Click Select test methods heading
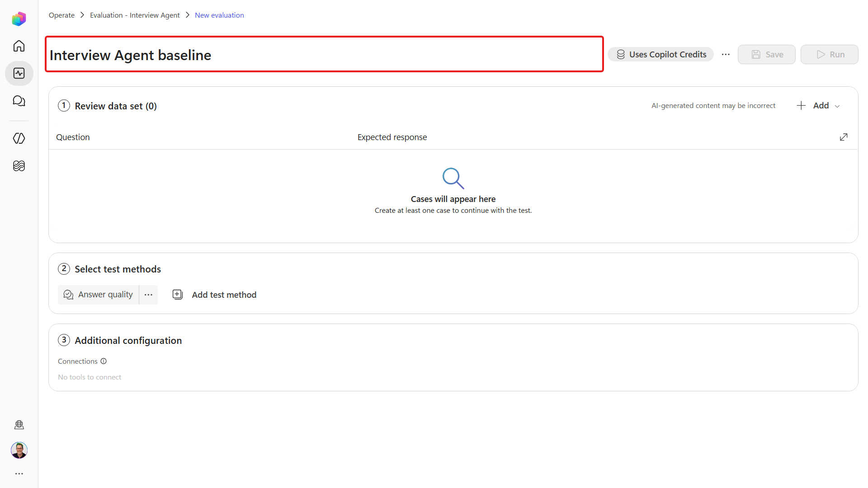Image resolution: width=868 pixels, height=488 pixels. click(118, 269)
